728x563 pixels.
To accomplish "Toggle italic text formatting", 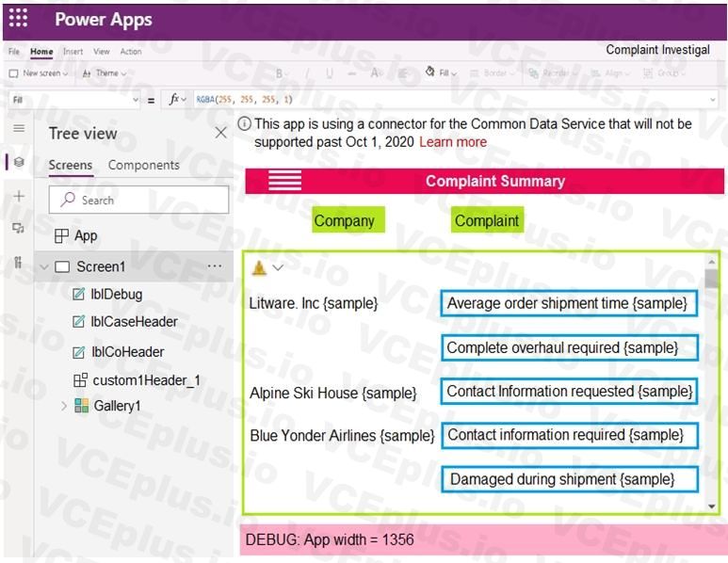I will (x=307, y=73).
